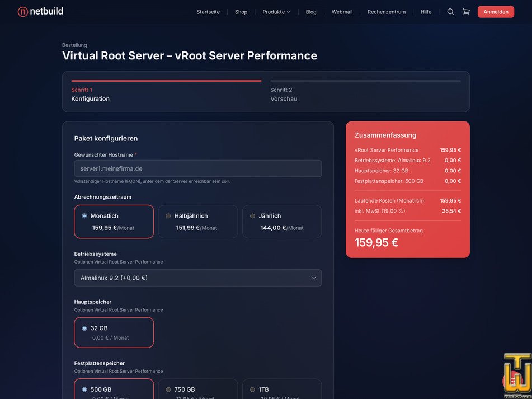Click the Bestellung breadcrumb text
This screenshot has width=532, height=399.
tap(74, 45)
